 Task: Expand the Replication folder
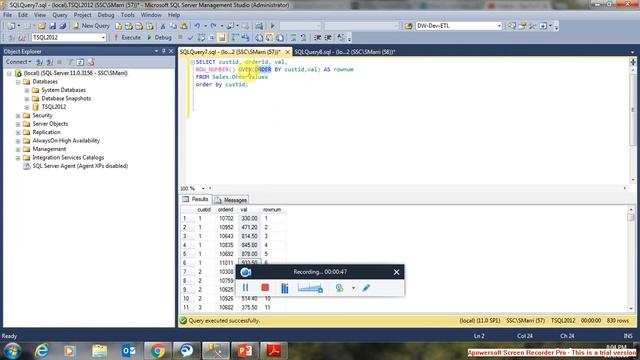click(x=18, y=132)
